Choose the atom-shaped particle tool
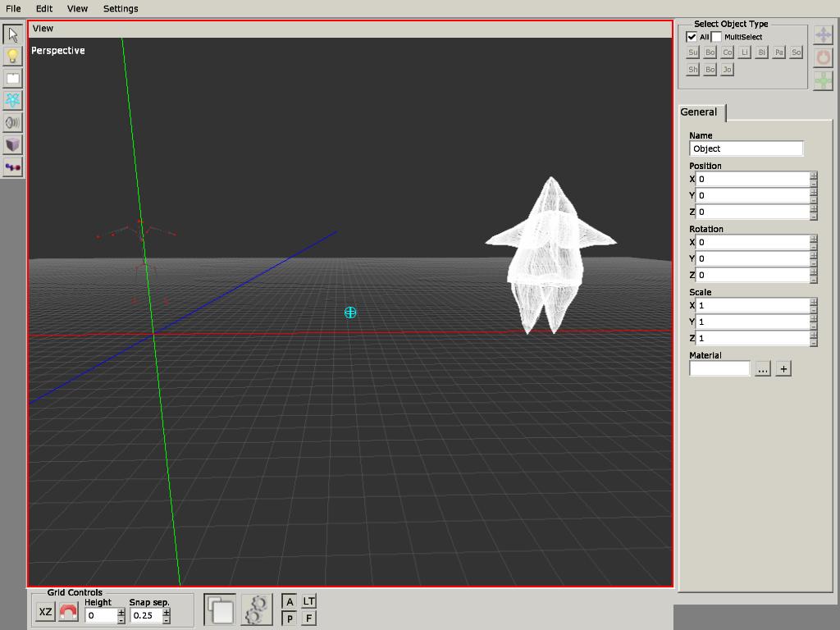 click(x=12, y=100)
